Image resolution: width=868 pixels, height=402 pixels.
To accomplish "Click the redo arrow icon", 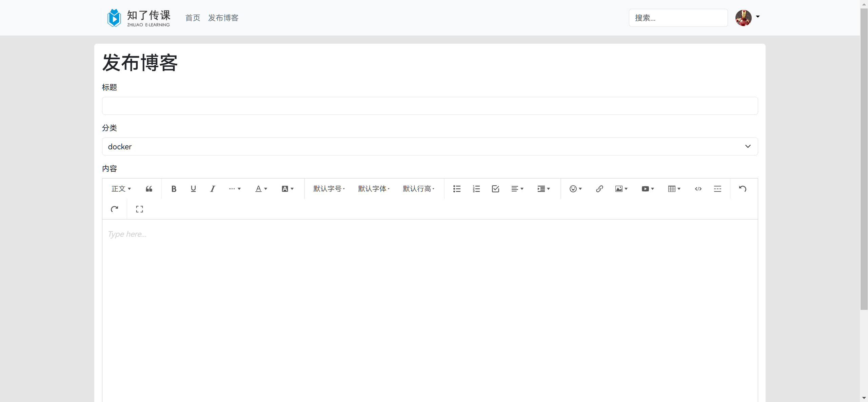I will (x=115, y=209).
